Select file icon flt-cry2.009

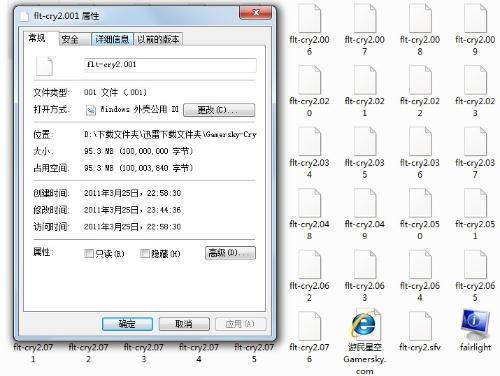coord(475,18)
